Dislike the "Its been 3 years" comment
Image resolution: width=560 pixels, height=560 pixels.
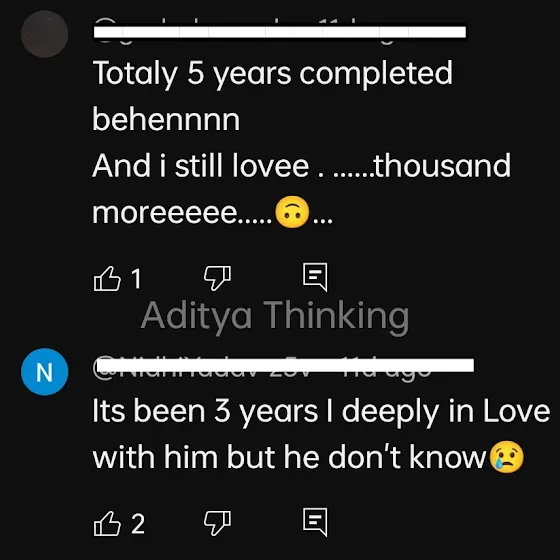pos(217,523)
